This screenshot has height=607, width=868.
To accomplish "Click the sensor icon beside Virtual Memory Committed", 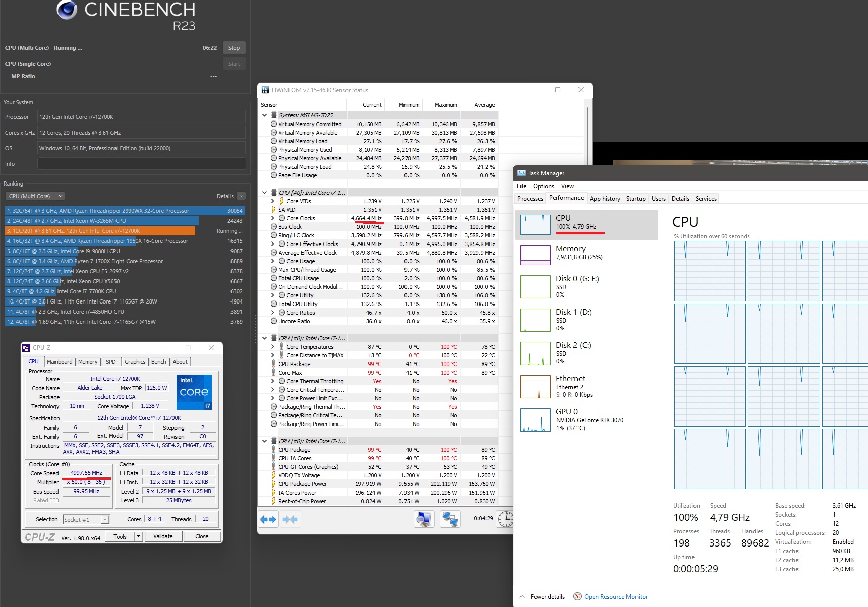I will pyautogui.click(x=274, y=124).
